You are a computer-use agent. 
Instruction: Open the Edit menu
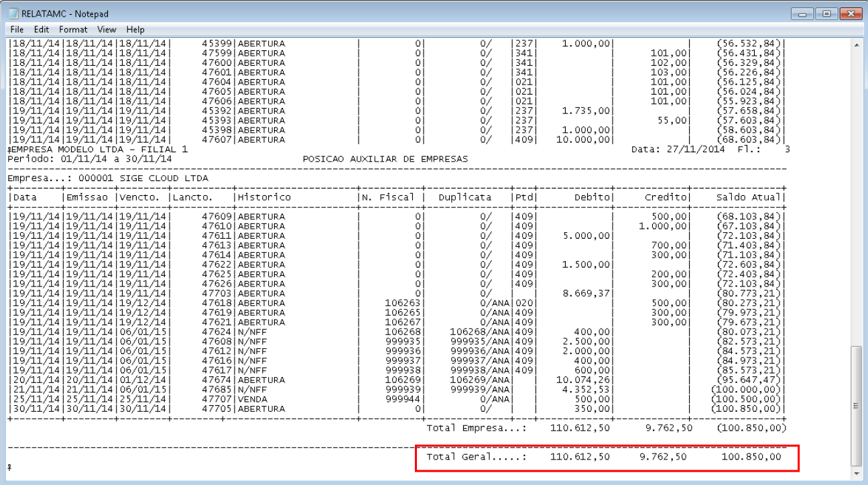tap(42, 30)
